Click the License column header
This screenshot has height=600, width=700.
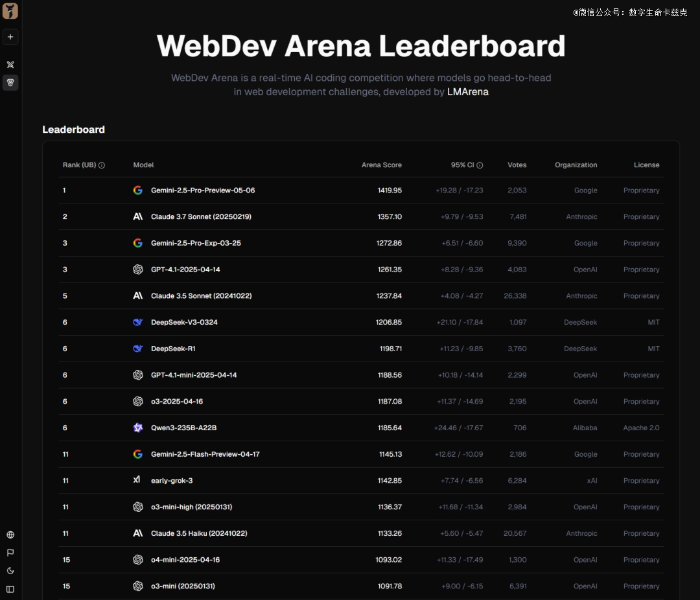click(646, 165)
